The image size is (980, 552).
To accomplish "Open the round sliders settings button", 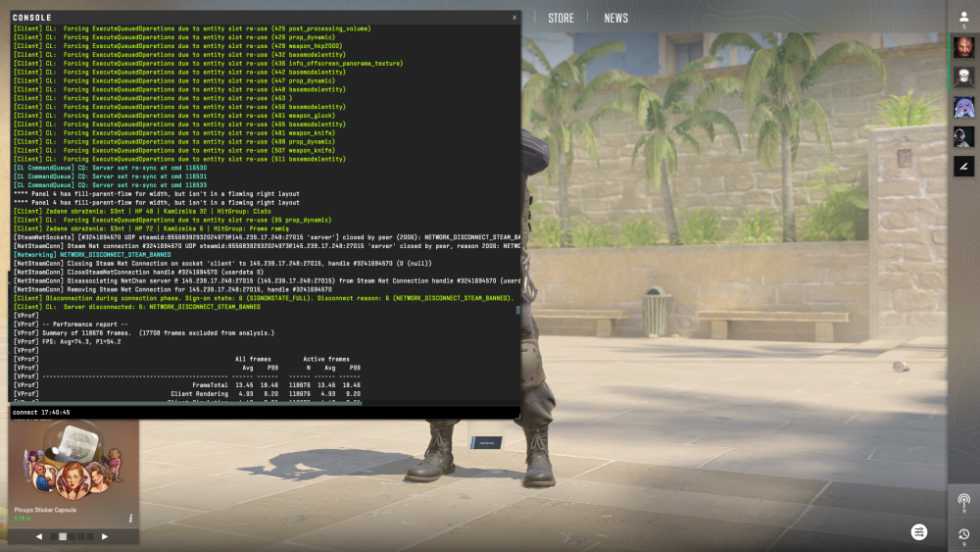I will [919, 532].
